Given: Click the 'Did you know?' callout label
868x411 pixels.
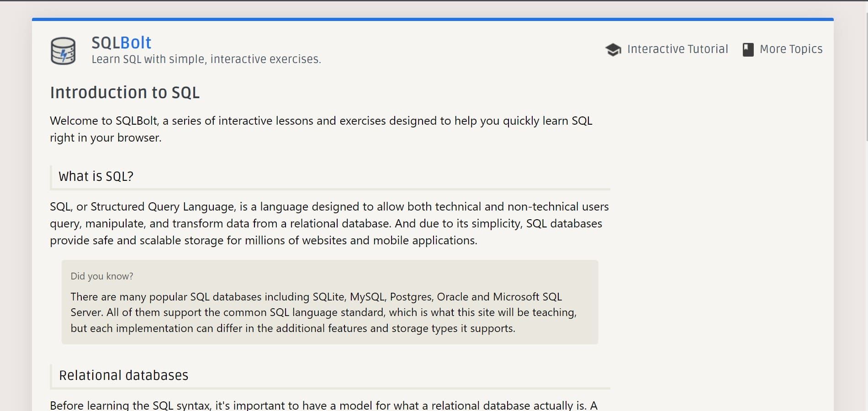Looking at the screenshot, I should pyautogui.click(x=102, y=276).
